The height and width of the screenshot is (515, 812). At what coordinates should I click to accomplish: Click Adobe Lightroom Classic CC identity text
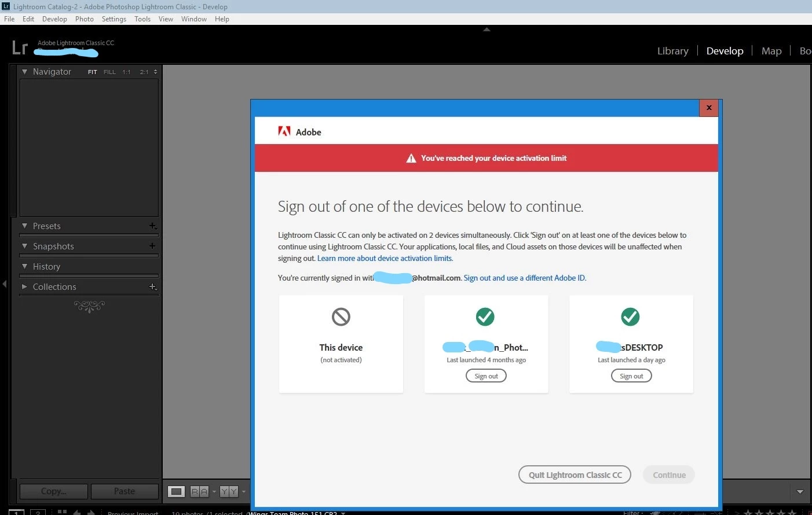pyautogui.click(x=76, y=43)
